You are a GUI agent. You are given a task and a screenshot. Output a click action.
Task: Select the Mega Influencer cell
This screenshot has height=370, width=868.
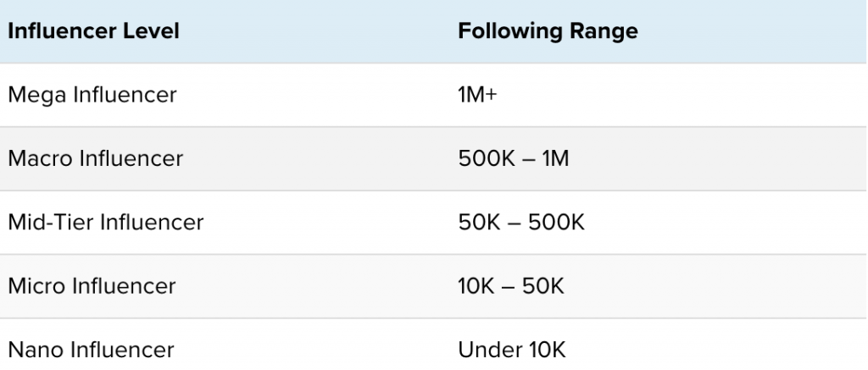click(x=92, y=95)
